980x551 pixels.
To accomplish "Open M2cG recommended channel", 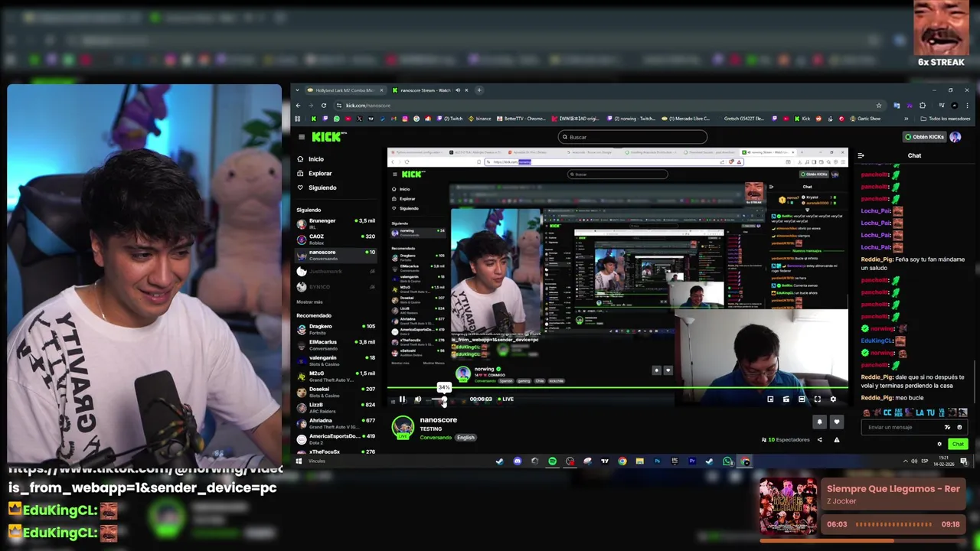I will (336, 376).
